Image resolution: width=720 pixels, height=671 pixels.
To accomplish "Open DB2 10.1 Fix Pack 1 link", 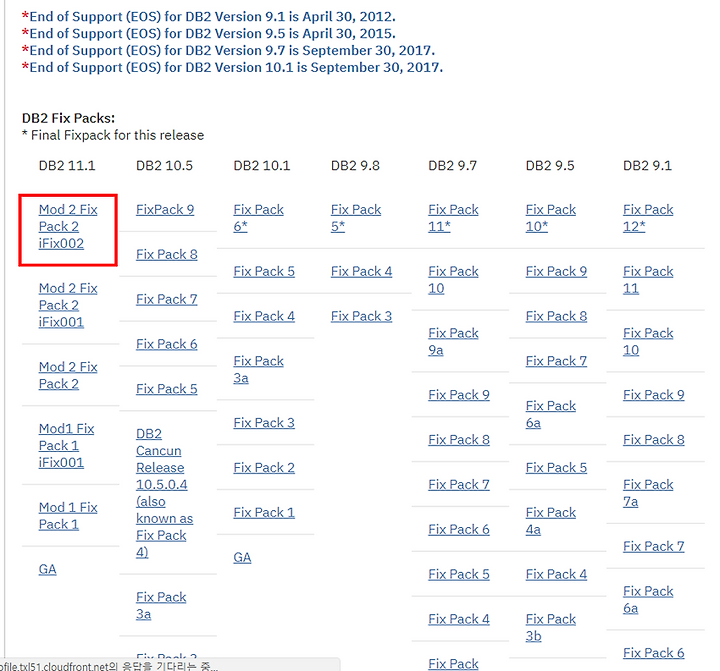I will tap(264, 513).
